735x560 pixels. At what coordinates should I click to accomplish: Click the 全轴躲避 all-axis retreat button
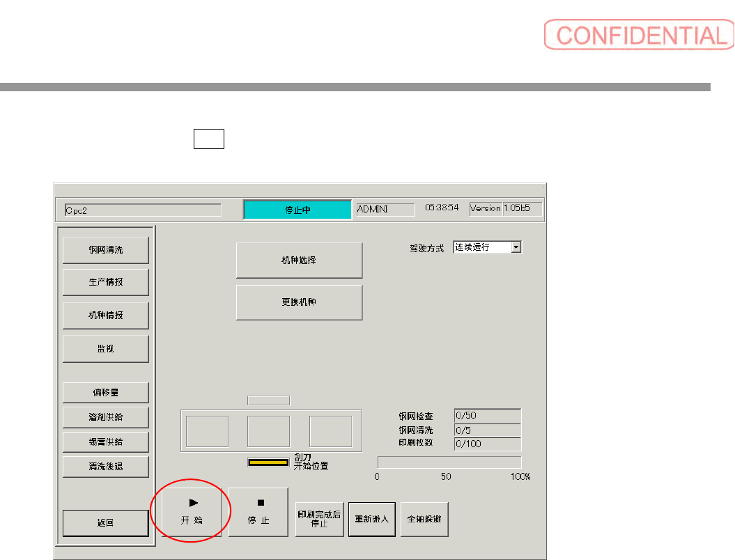424,519
